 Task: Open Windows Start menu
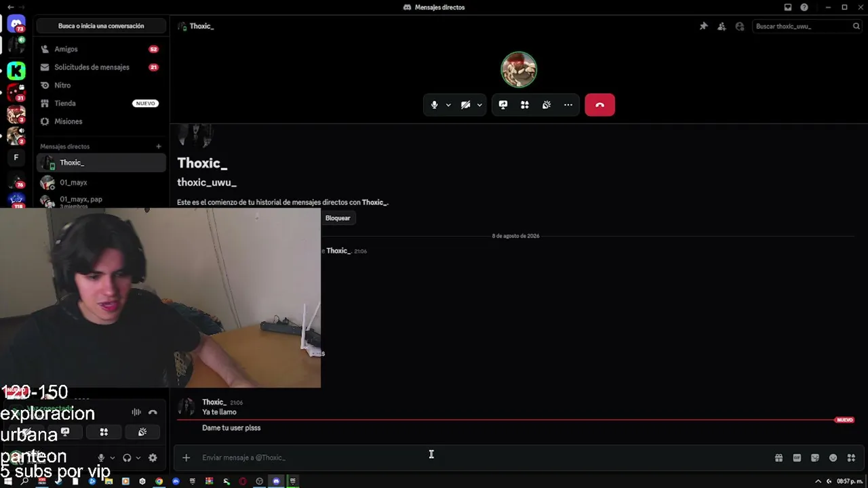coord(8,481)
